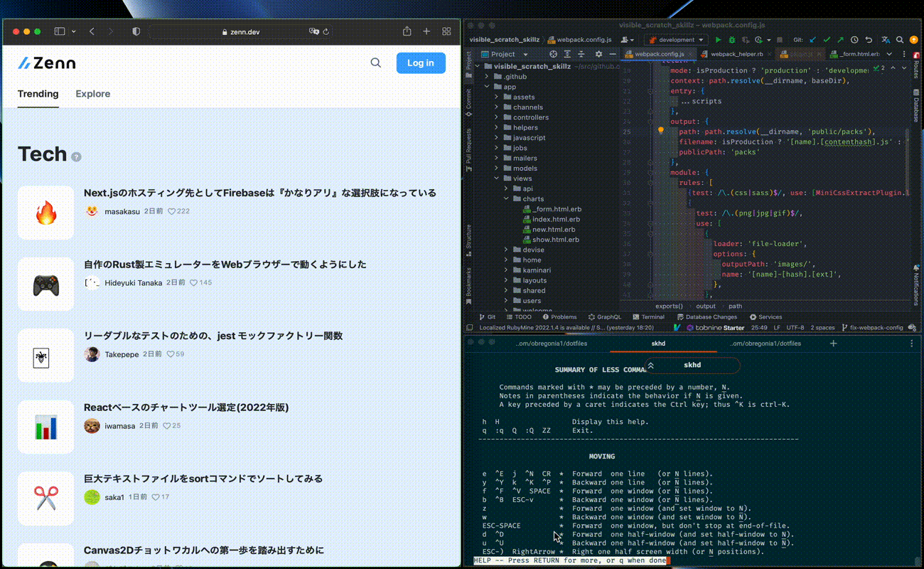This screenshot has height=569, width=924.
Task: Translate the zenn.dev page in Safari
Action: (x=313, y=32)
